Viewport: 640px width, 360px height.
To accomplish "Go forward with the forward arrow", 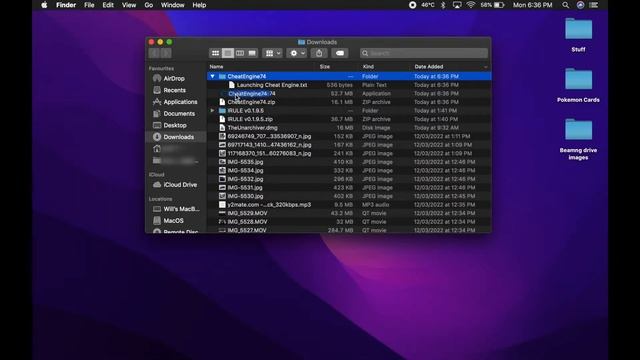I will pyautogui.click(x=166, y=53).
